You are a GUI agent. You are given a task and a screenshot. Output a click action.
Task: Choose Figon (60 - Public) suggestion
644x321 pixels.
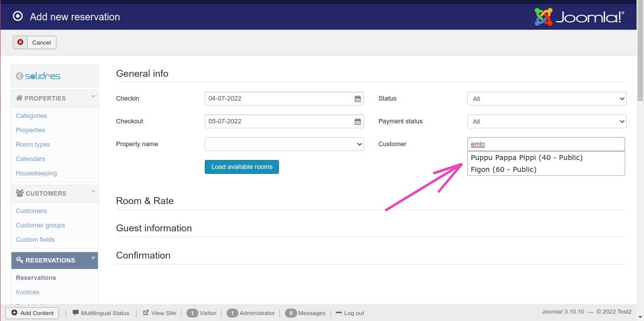coord(504,169)
